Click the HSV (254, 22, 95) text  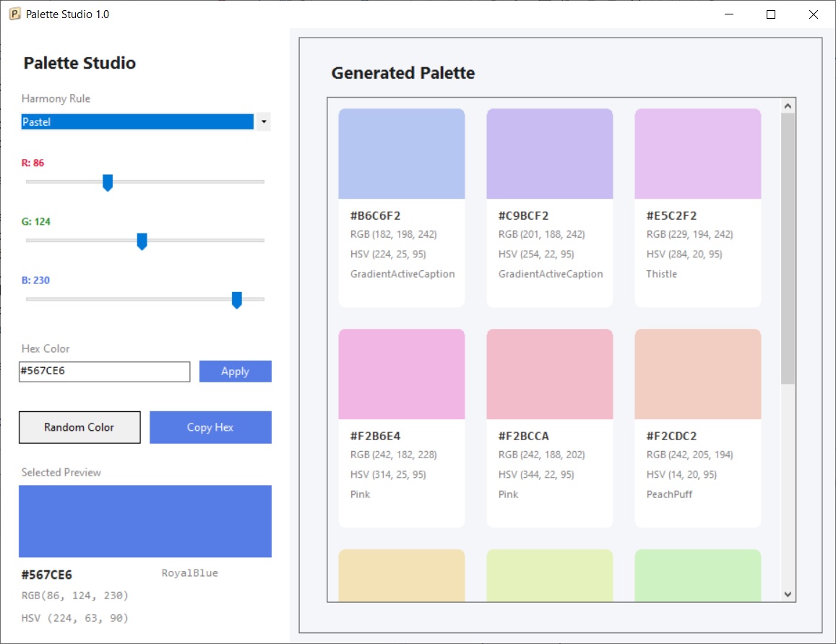(x=536, y=254)
